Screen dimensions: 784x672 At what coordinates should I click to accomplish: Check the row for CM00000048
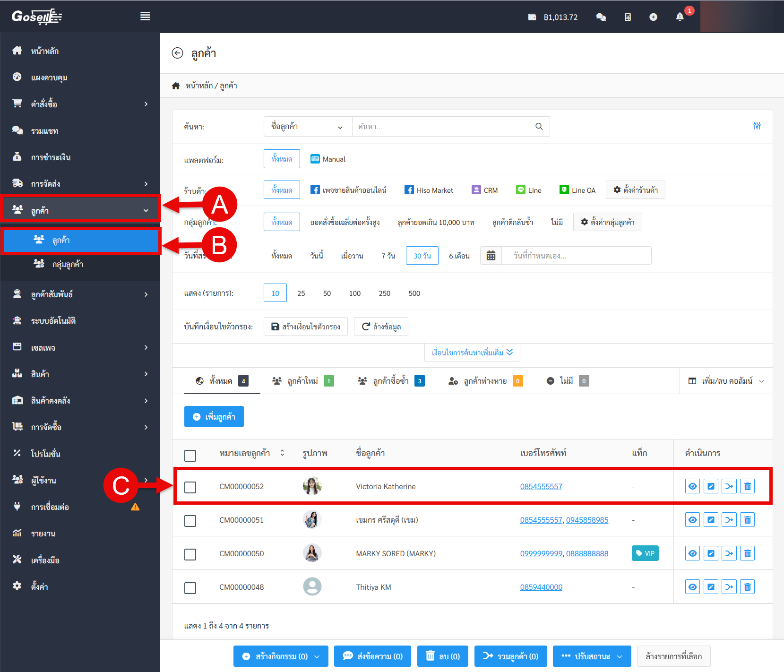click(x=190, y=588)
